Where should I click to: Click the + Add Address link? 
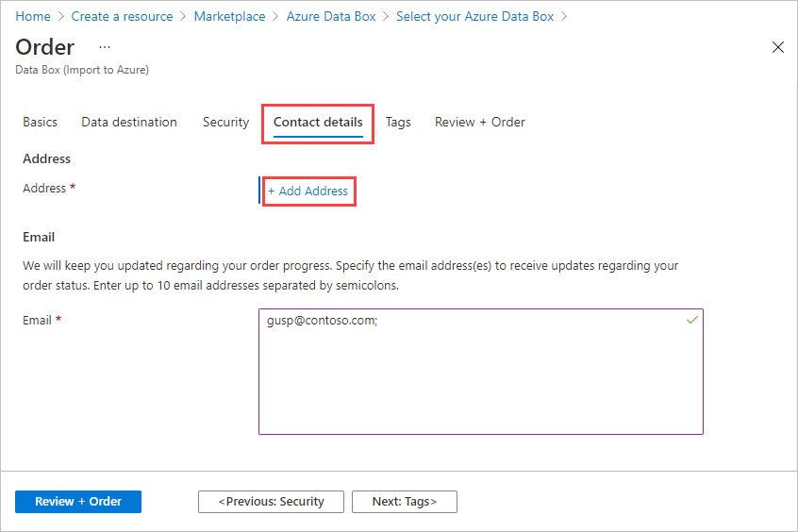[x=308, y=191]
